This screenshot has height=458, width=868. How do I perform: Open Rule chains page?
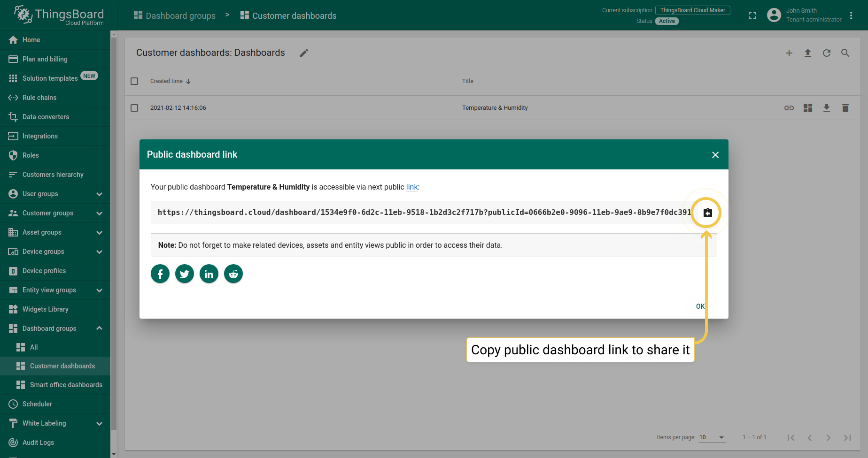click(55, 98)
